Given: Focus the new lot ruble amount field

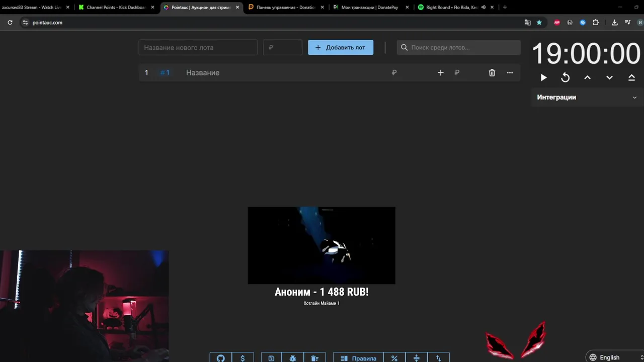Looking at the screenshot, I should click(x=283, y=47).
